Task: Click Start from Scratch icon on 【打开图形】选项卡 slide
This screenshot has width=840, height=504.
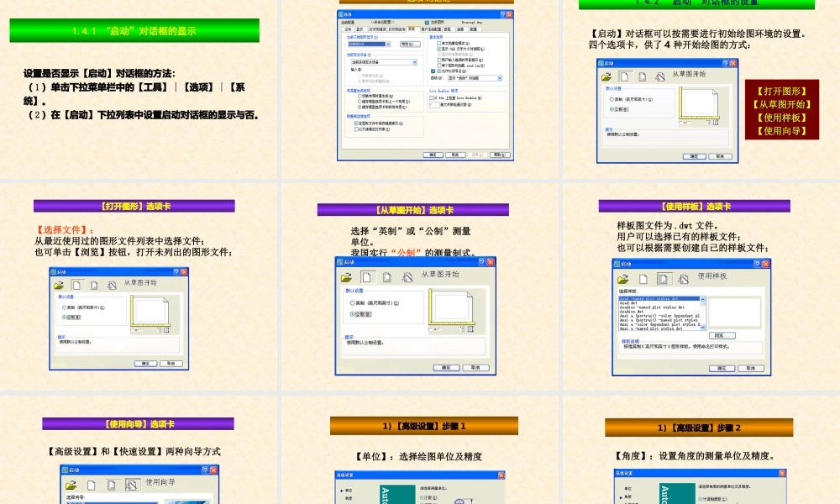Action: [76, 286]
